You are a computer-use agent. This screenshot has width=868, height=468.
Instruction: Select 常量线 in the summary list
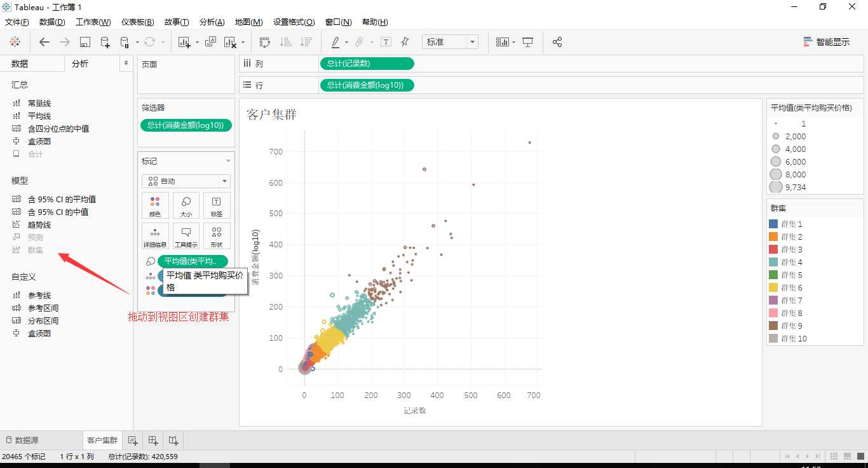(x=39, y=103)
